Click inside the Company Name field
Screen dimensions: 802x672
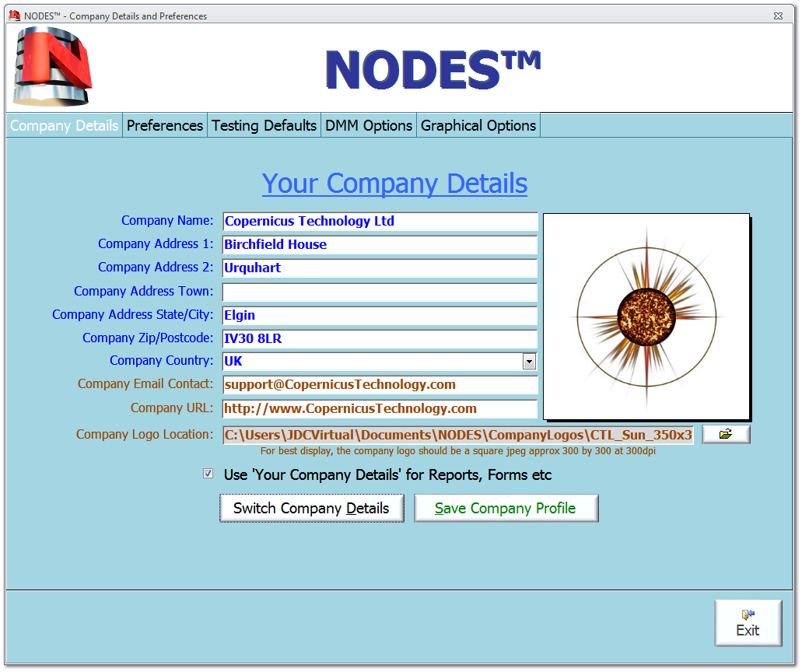(x=379, y=221)
